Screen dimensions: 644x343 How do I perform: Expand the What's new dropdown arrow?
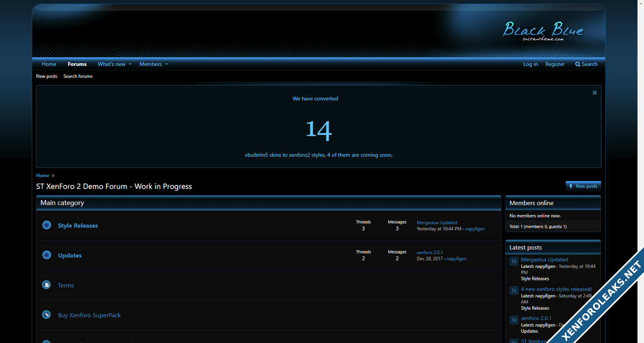(130, 64)
